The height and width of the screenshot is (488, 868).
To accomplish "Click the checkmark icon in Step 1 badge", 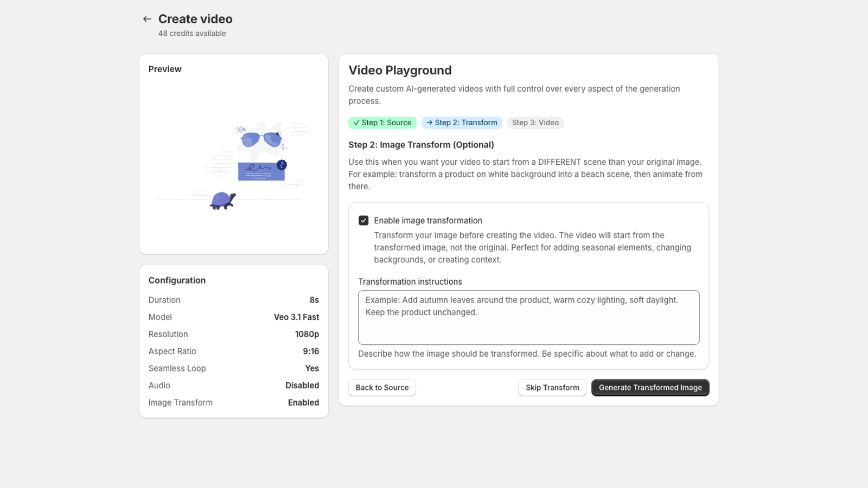I will (x=356, y=123).
